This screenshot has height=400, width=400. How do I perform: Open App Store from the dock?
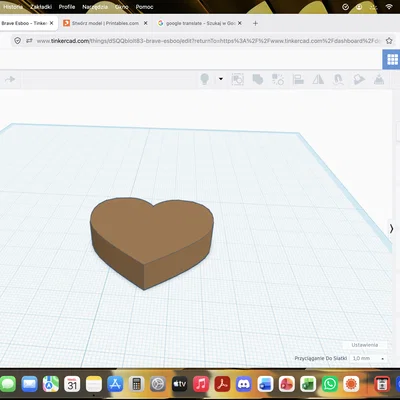(115, 384)
